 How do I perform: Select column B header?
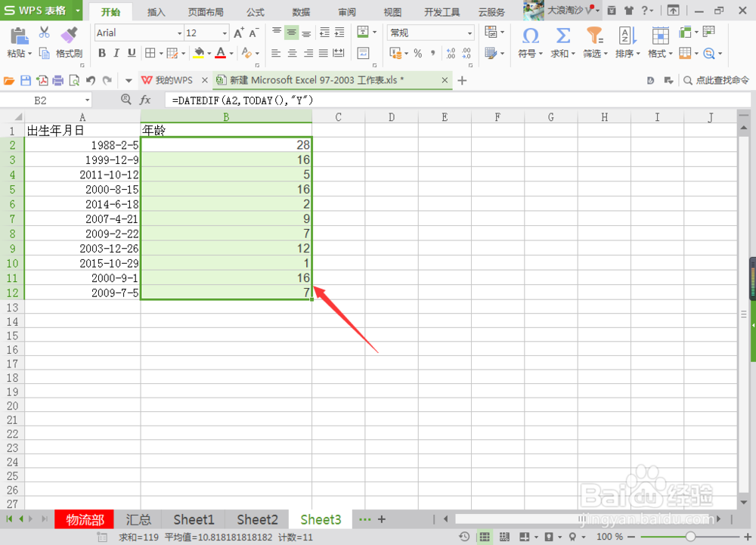pyautogui.click(x=226, y=117)
